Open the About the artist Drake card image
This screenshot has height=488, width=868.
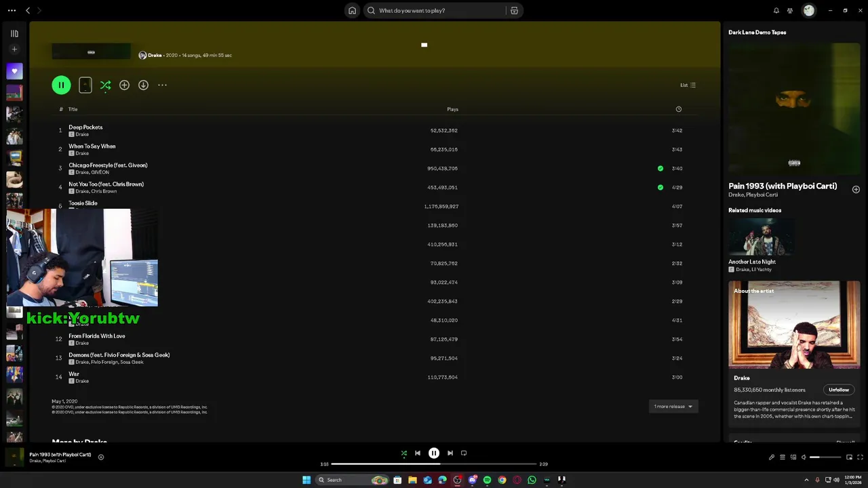(x=794, y=325)
